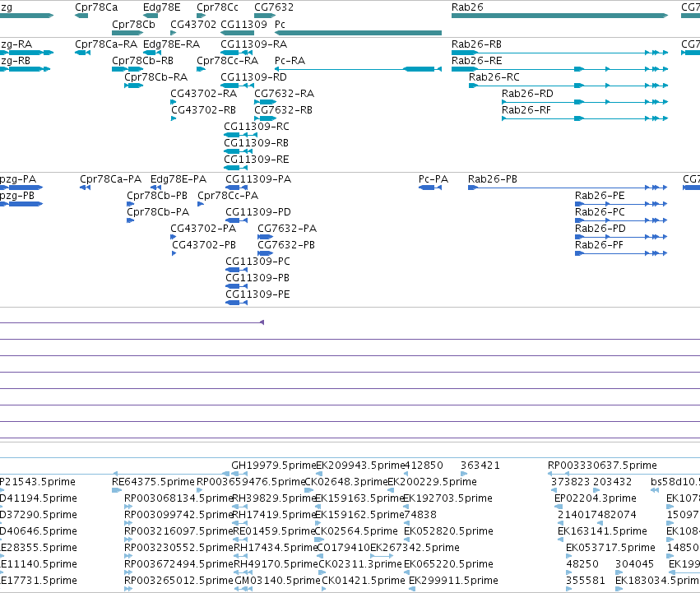
Task: Click the Rab26-RF transcript label
Action: (x=526, y=110)
